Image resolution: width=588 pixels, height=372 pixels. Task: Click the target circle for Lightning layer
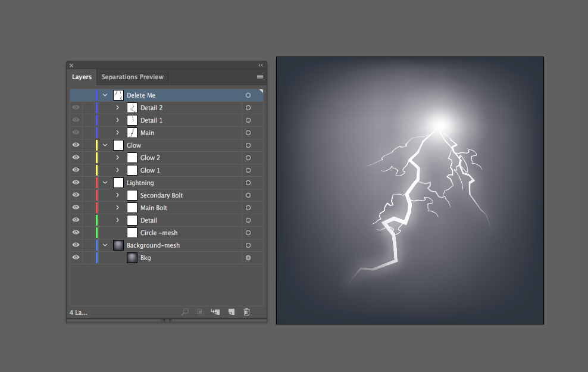pyautogui.click(x=248, y=183)
